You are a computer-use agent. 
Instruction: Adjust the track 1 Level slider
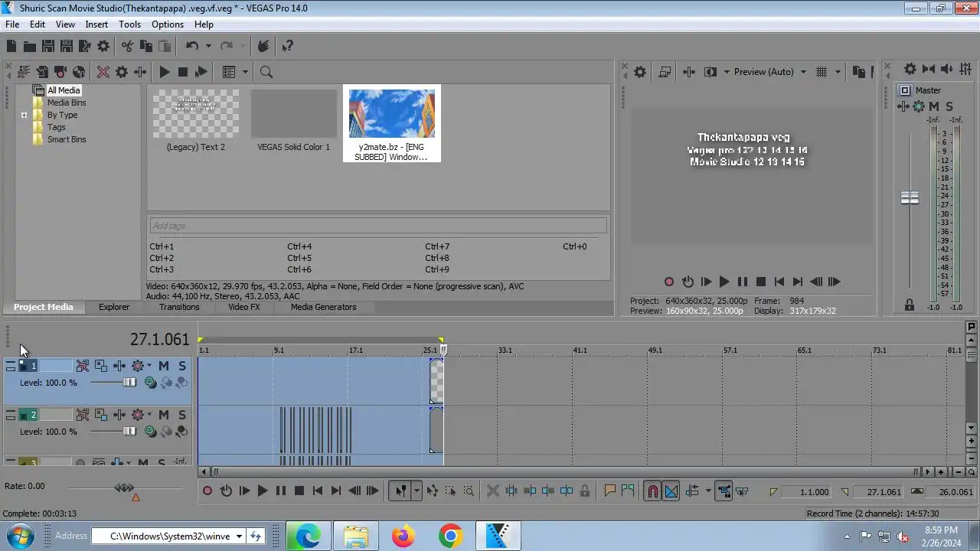click(x=129, y=383)
